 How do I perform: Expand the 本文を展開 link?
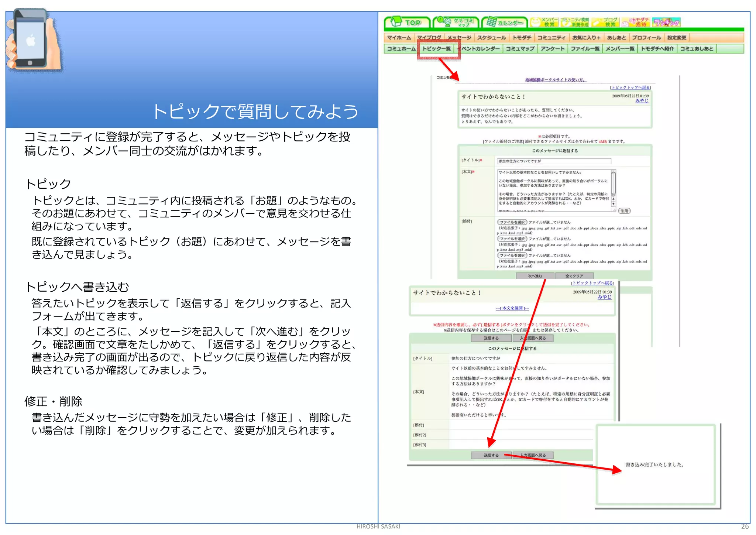tap(512, 308)
